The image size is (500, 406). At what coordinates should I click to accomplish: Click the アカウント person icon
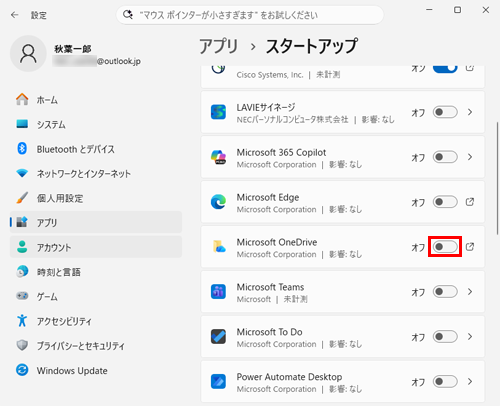(22, 247)
